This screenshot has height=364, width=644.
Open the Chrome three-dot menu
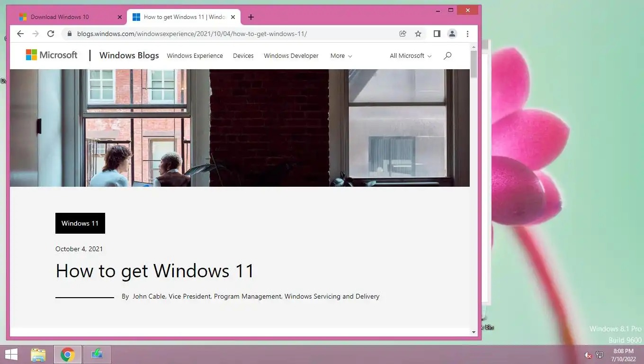coord(467,34)
